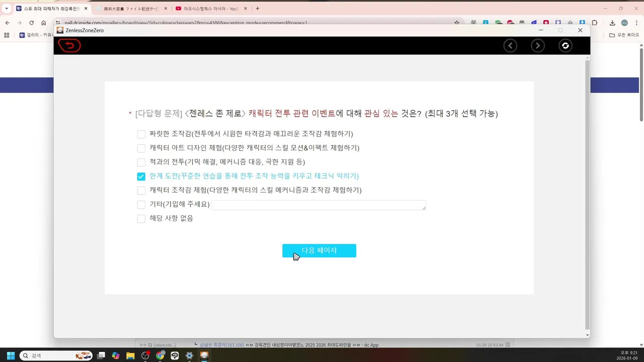Click survey window vertical scrollbar
Viewport: 644px width, 362px height.
pyautogui.click(x=587, y=196)
